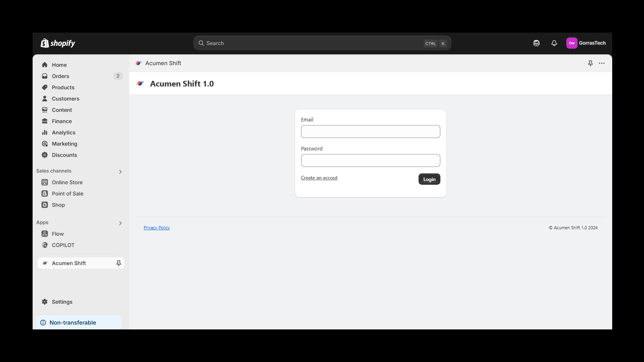Click the Non-transferable banner
The image size is (644, 362).
point(79,323)
